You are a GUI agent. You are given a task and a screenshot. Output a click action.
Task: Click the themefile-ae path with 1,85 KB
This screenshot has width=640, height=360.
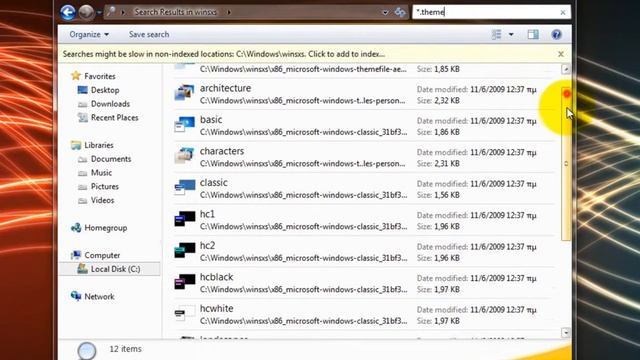tap(303, 69)
